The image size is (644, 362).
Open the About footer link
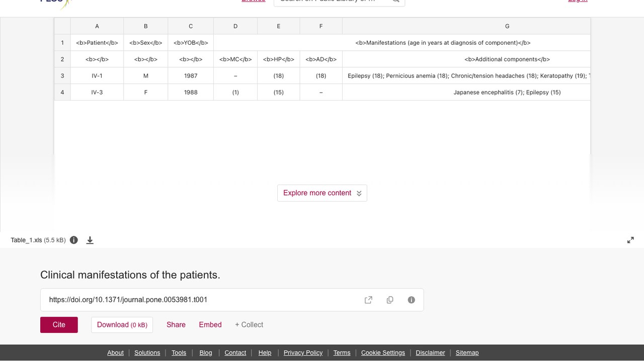[x=115, y=352]
